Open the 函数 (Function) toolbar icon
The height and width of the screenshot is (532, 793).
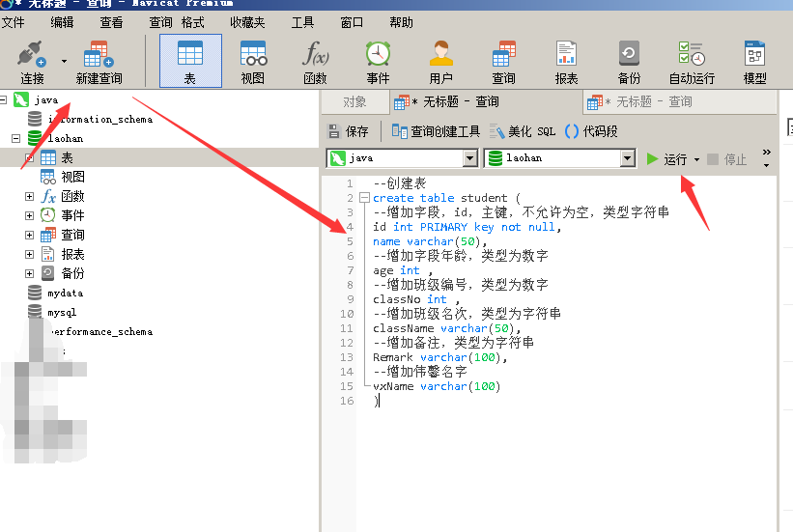tap(315, 63)
